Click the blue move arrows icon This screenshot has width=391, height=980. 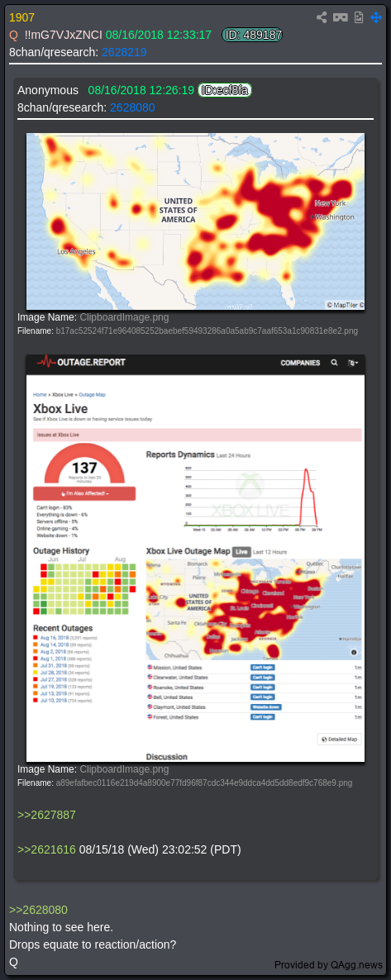pyautogui.click(x=376, y=17)
